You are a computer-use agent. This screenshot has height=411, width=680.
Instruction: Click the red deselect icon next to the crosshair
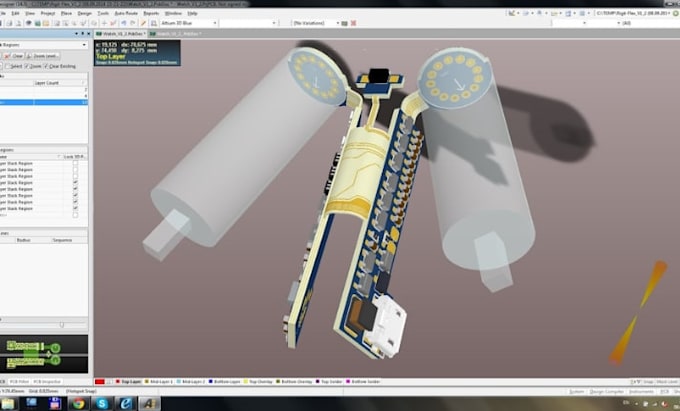point(113,23)
